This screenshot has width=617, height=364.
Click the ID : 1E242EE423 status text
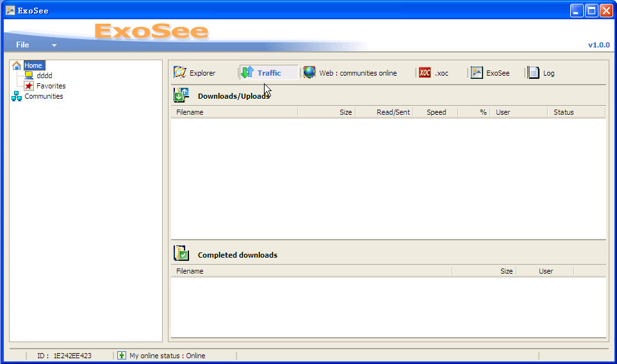point(64,356)
